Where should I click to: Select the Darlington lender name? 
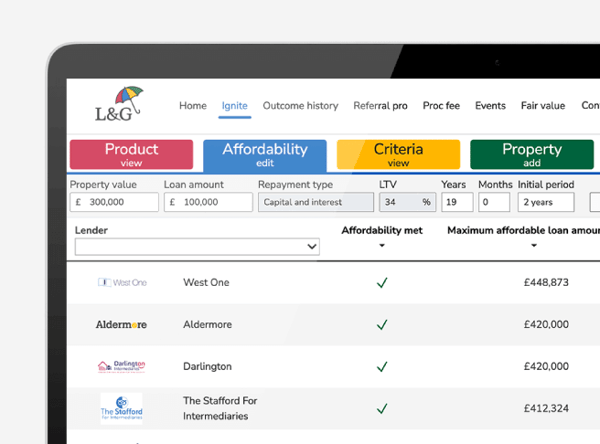207,366
